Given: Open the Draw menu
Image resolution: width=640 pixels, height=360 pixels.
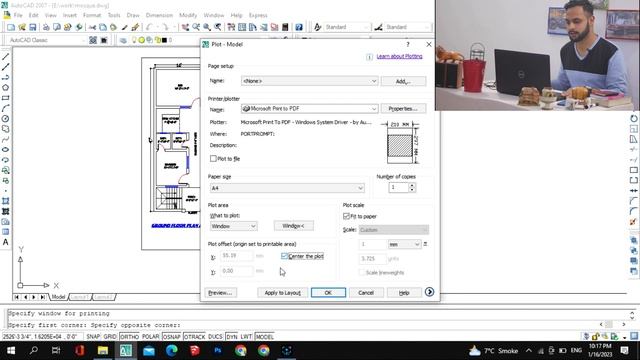Looking at the screenshot, I should tap(133, 15).
